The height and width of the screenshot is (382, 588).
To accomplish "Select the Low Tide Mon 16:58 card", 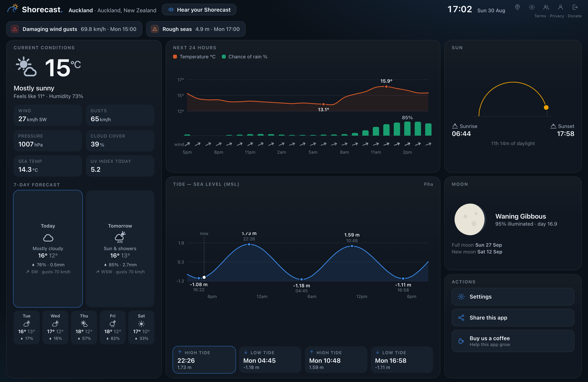I will pyautogui.click(x=402, y=360).
